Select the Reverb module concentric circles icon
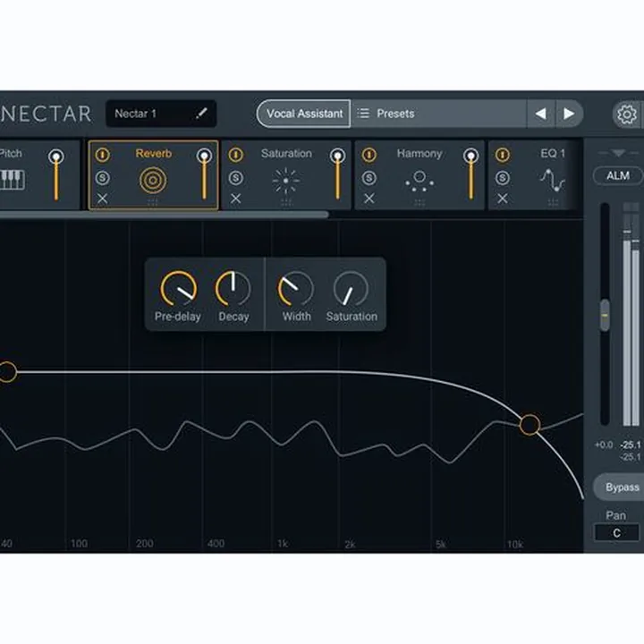This screenshot has width=644, height=644. coord(153,180)
